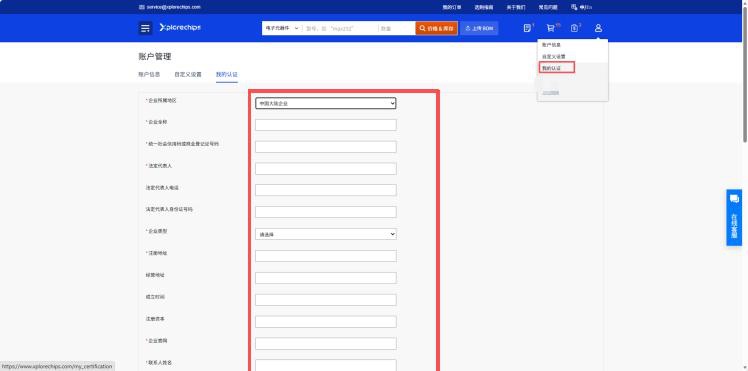Click the 法定代表人 legal representative field

point(326,169)
